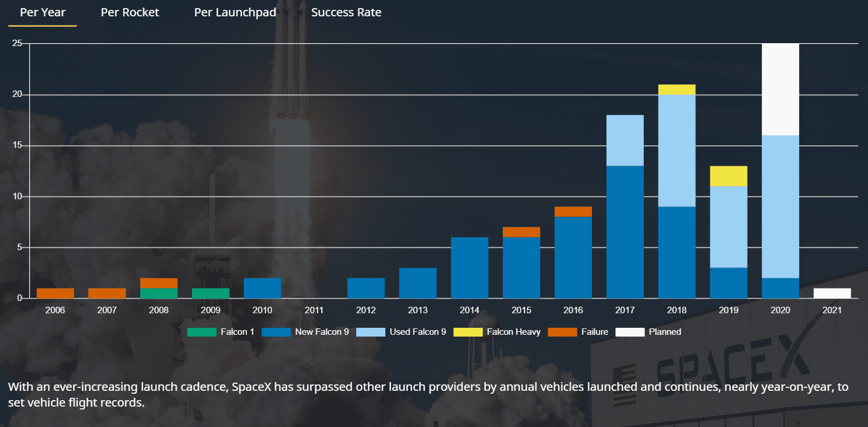Toggle New Falcon 9 legend swatch
Screen dimensions: 868x427
coord(276,332)
